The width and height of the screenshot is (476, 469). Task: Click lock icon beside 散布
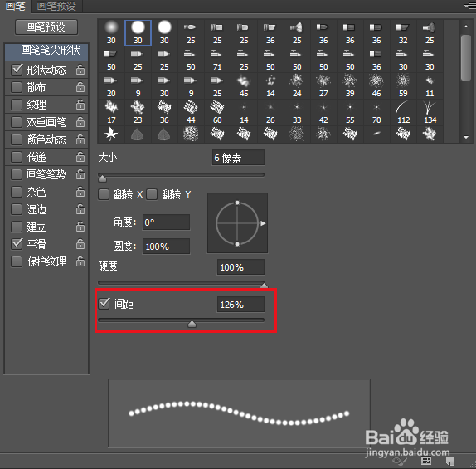coord(80,87)
